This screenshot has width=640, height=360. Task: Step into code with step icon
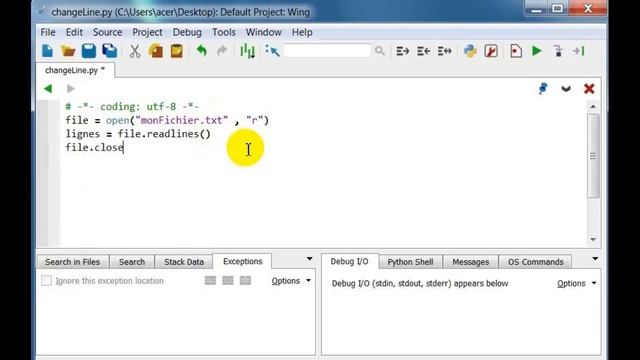(558, 51)
